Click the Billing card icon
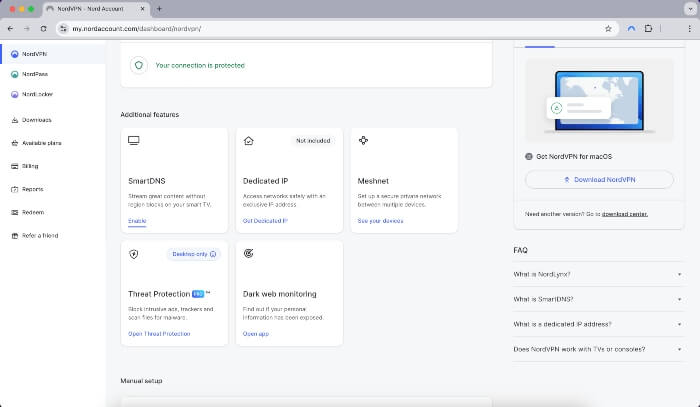Viewport: 700px width, 407px height. coord(15,166)
